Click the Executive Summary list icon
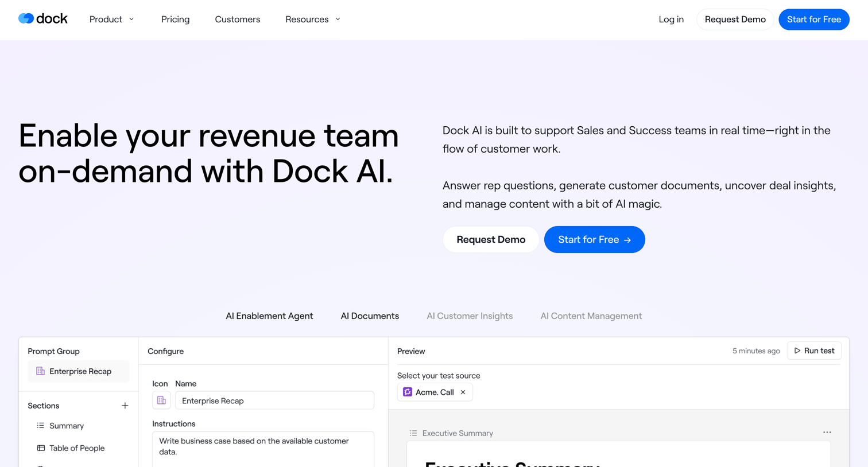The width and height of the screenshot is (868, 467). [413, 433]
